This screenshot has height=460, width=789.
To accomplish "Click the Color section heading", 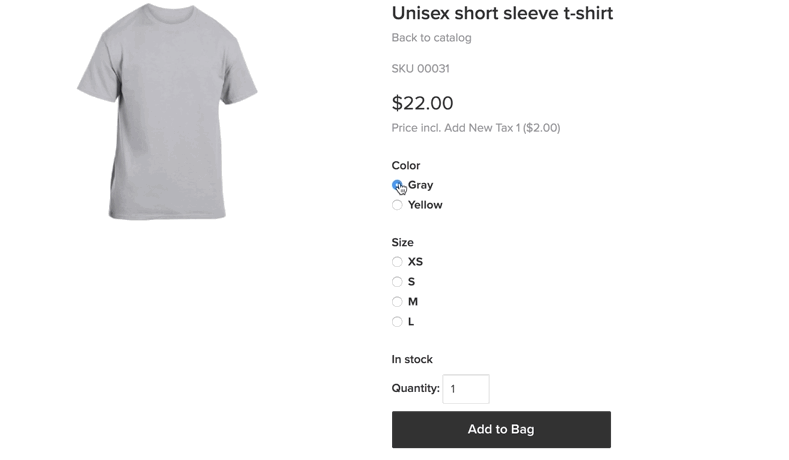I will click(x=406, y=166).
